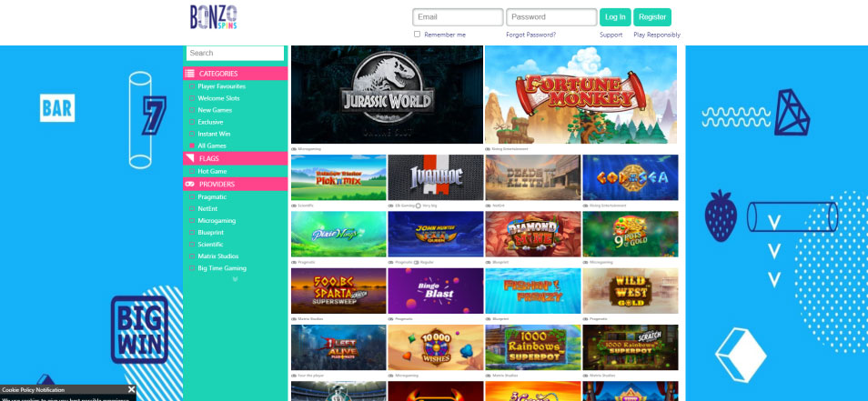
Task: Check the NetEnt provider filter
Action: (192, 209)
